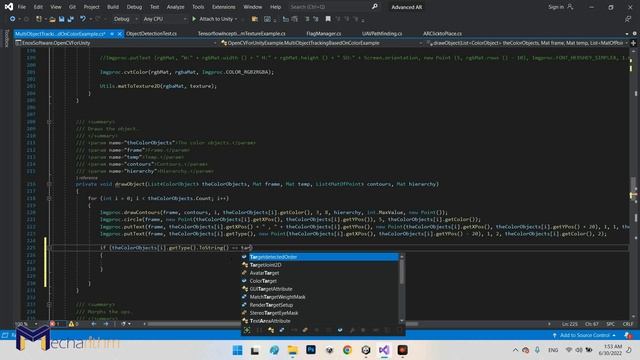Open the Windows Start button
This screenshot has width=640, height=360.
coord(237,350)
